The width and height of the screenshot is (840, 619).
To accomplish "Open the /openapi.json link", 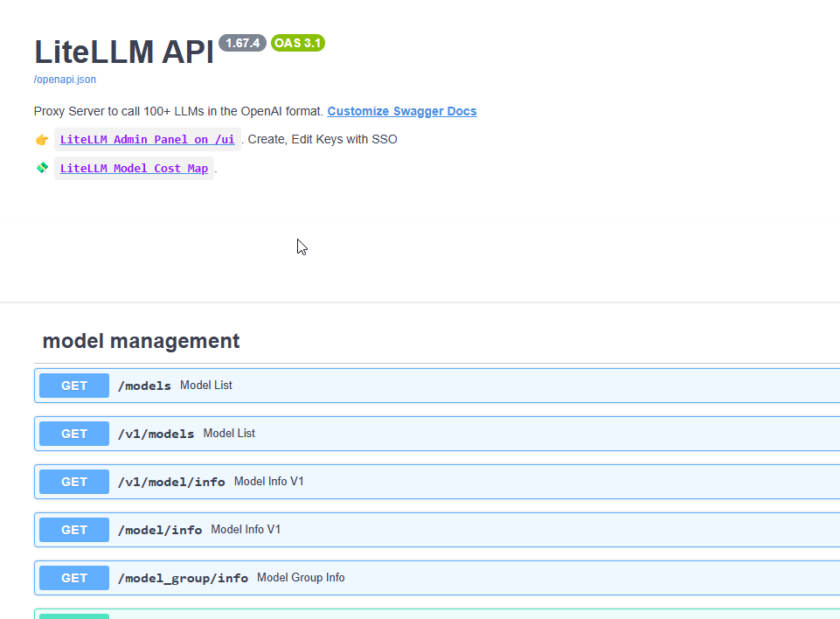I will (x=65, y=80).
